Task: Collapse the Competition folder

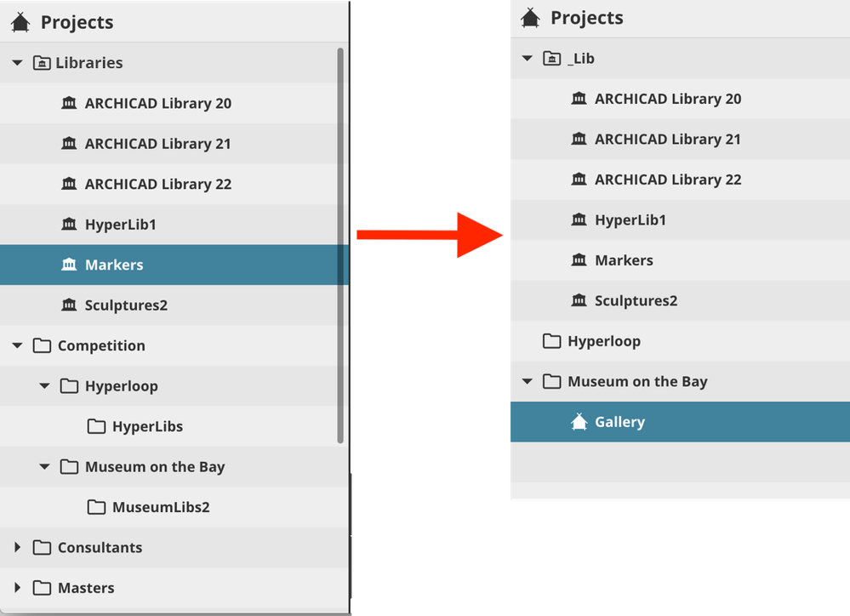Action: coord(17,345)
